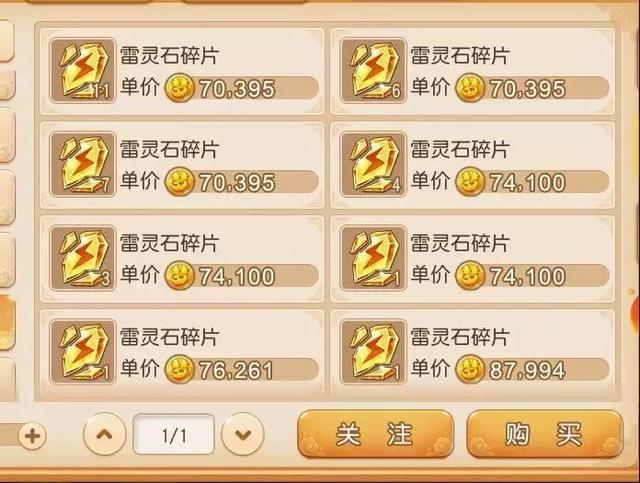
Task: Tap the plus icon at bottom left
Action: (x=33, y=436)
